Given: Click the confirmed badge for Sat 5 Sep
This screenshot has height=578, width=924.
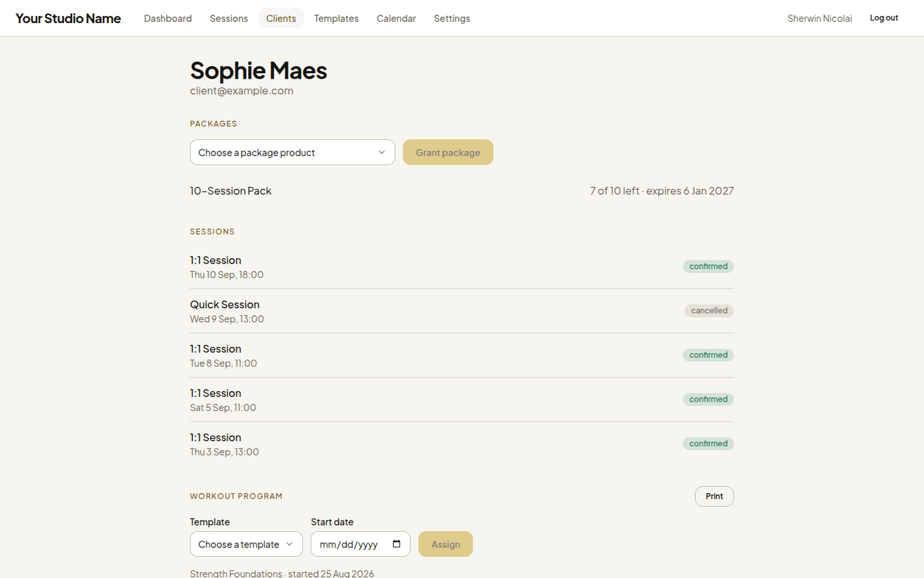Looking at the screenshot, I should pos(708,400).
